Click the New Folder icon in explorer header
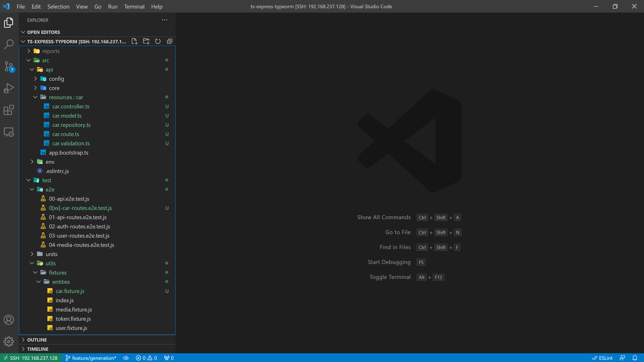644x362 pixels. (x=146, y=41)
